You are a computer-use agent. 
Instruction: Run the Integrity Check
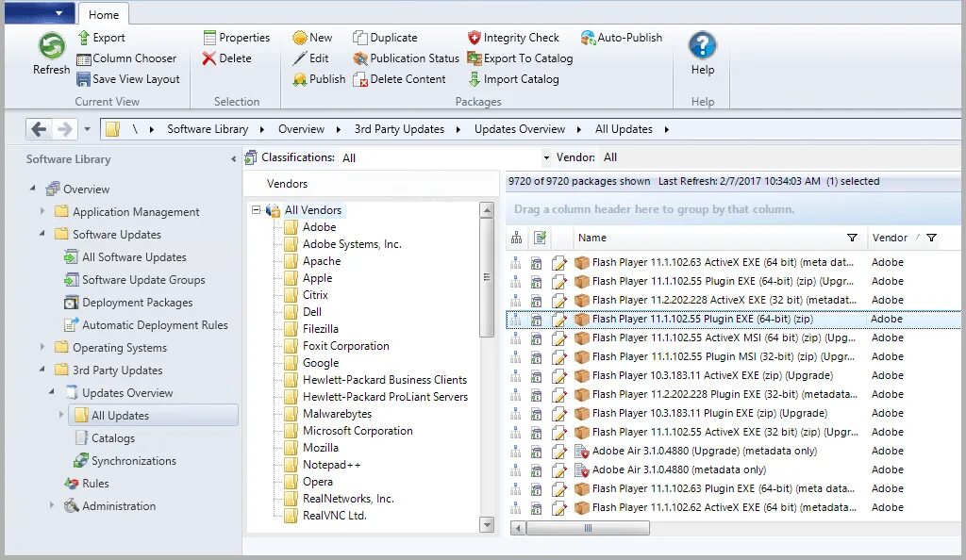[513, 38]
